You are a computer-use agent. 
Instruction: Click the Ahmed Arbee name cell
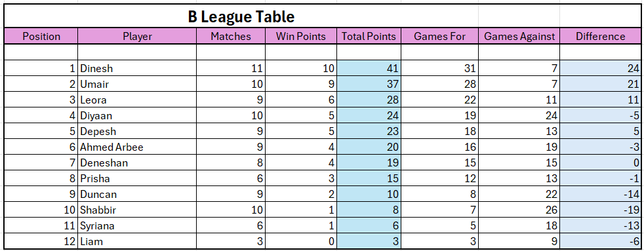[x=137, y=147]
